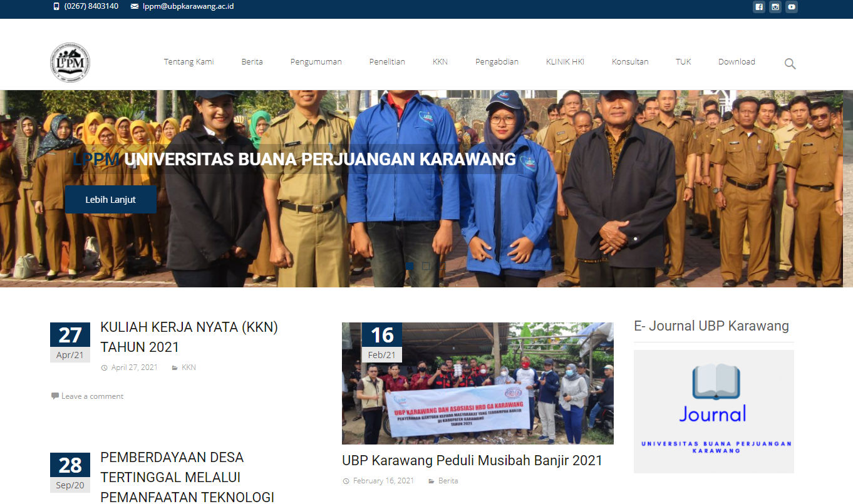This screenshot has width=853, height=504.
Task: Open the Instagram profile icon
Action: point(775,7)
